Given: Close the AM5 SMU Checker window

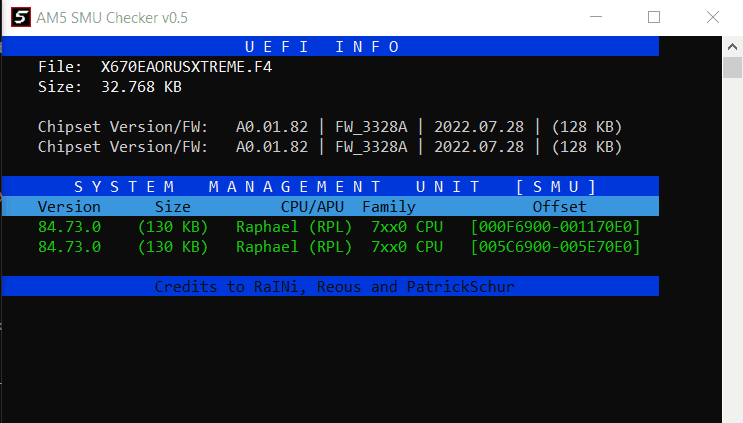Looking at the screenshot, I should click(x=713, y=17).
